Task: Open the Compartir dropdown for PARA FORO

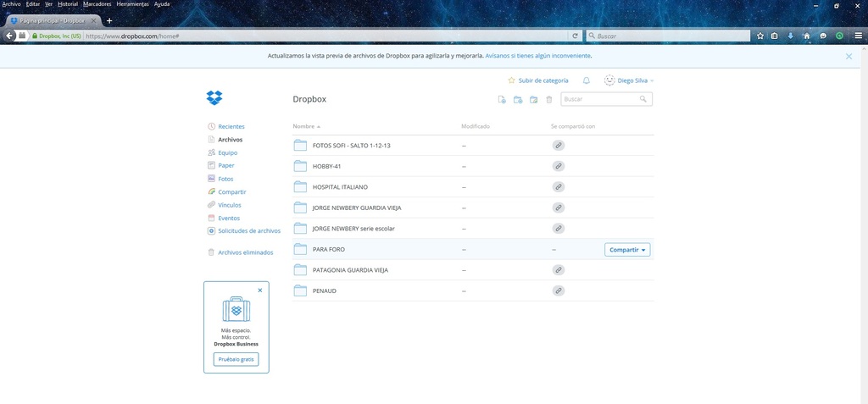Action: coord(627,250)
